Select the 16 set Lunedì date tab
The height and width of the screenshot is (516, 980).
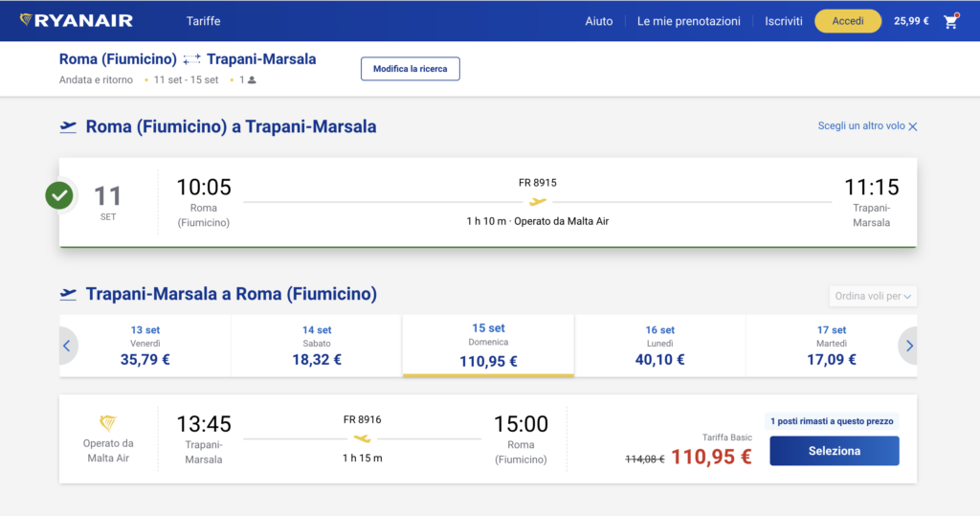click(660, 346)
